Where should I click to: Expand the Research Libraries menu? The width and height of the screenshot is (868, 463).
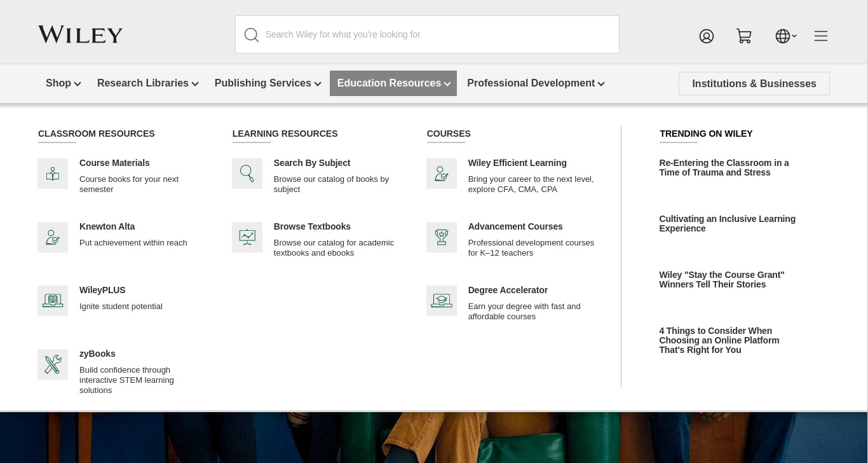(147, 83)
